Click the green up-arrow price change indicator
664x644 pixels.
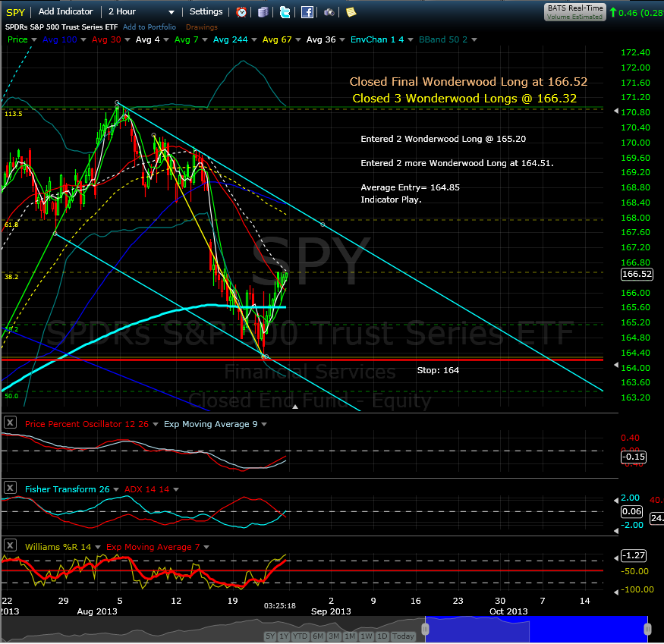(x=612, y=12)
